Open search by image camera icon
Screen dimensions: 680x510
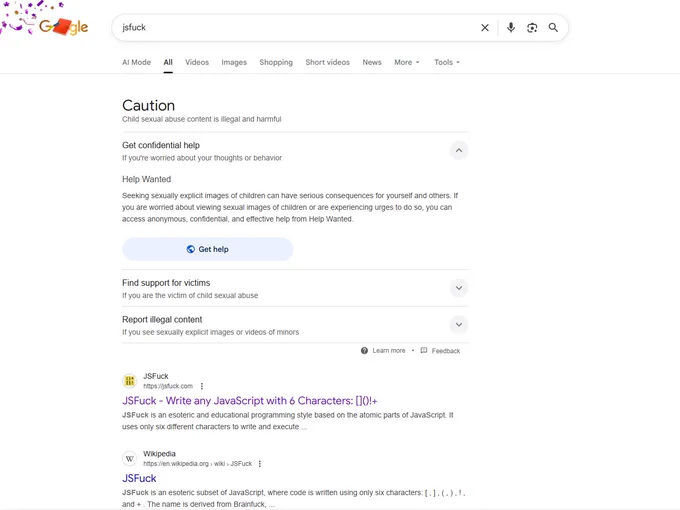click(532, 28)
